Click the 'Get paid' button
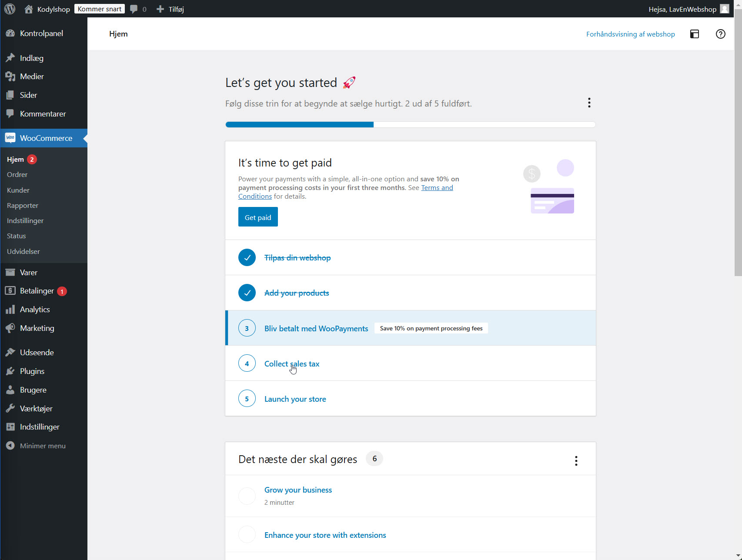This screenshot has height=560, width=742. click(257, 217)
